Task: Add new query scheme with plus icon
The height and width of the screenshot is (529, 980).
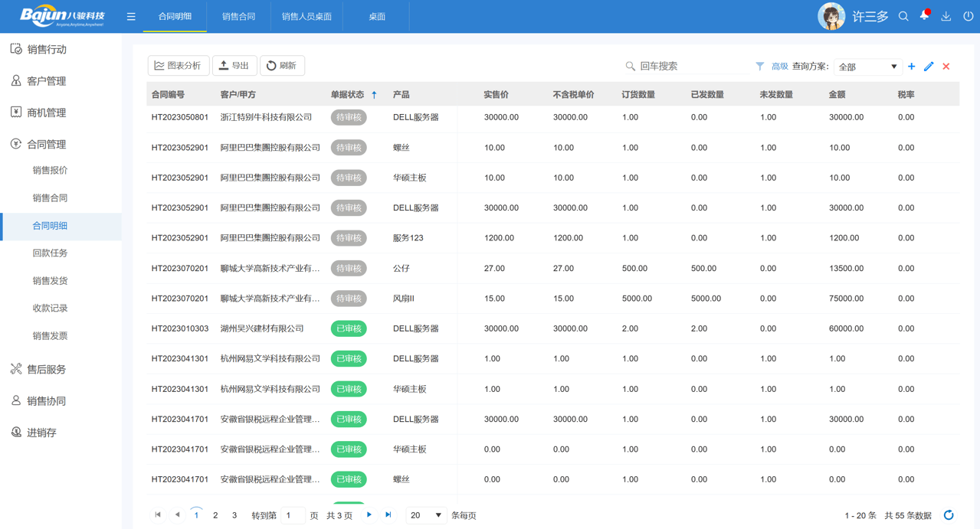Action: click(911, 67)
